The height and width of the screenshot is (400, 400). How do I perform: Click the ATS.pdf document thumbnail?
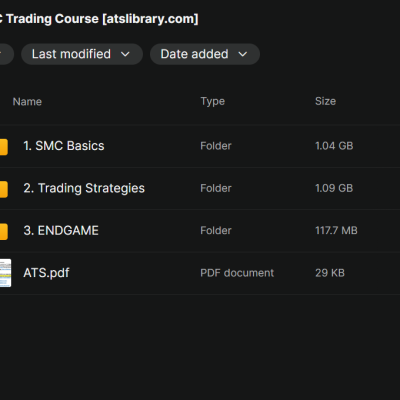[x=5, y=273]
